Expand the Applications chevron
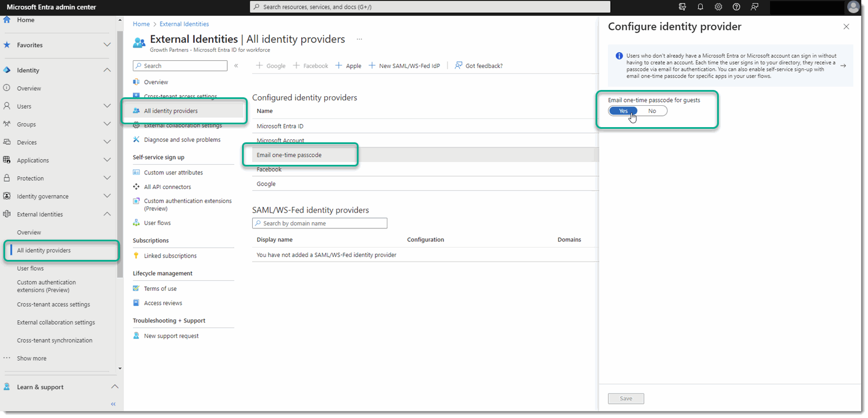Viewport: 868px width, 418px height. point(107,160)
